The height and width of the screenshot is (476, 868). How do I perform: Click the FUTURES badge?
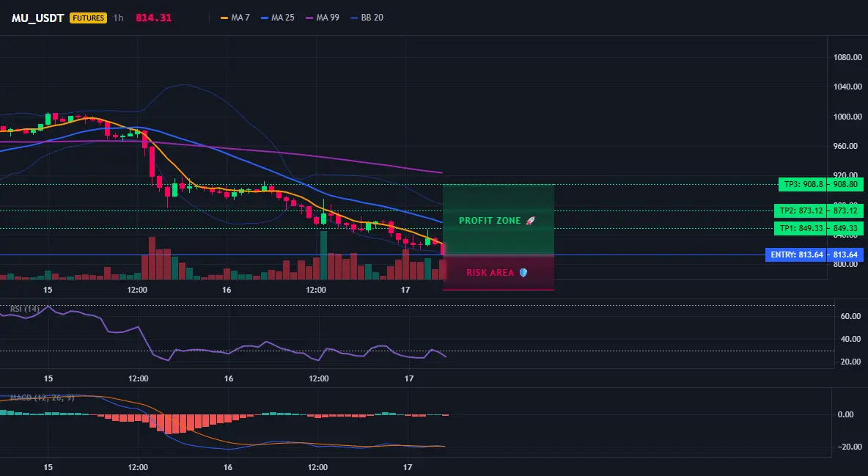click(x=88, y=18)
